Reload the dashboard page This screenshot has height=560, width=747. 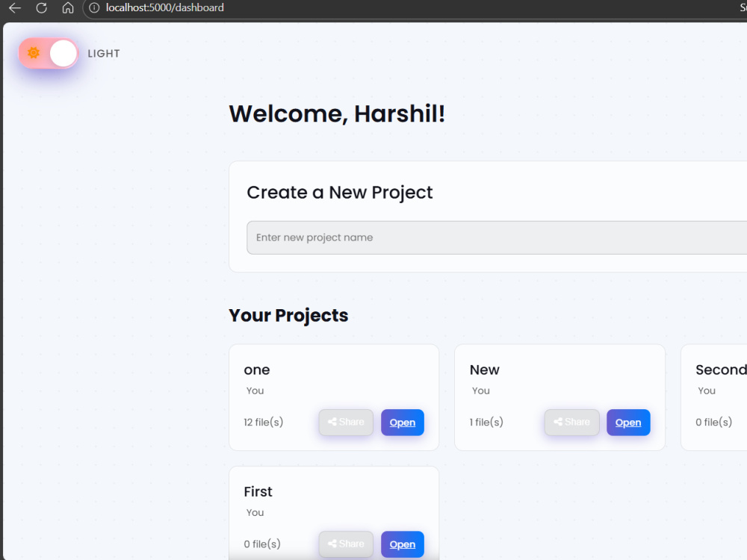pos(41,7)
